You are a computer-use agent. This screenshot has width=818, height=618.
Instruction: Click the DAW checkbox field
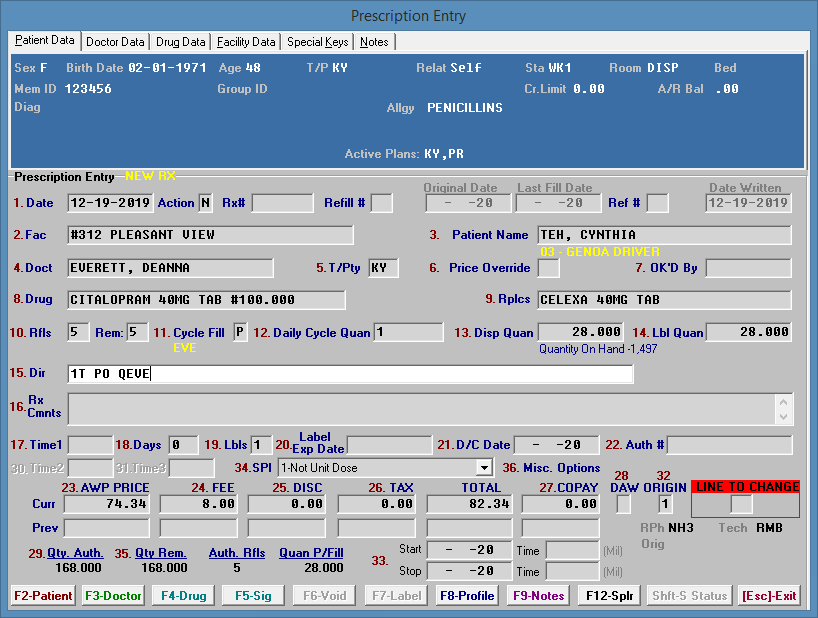[x=623, y=504]
